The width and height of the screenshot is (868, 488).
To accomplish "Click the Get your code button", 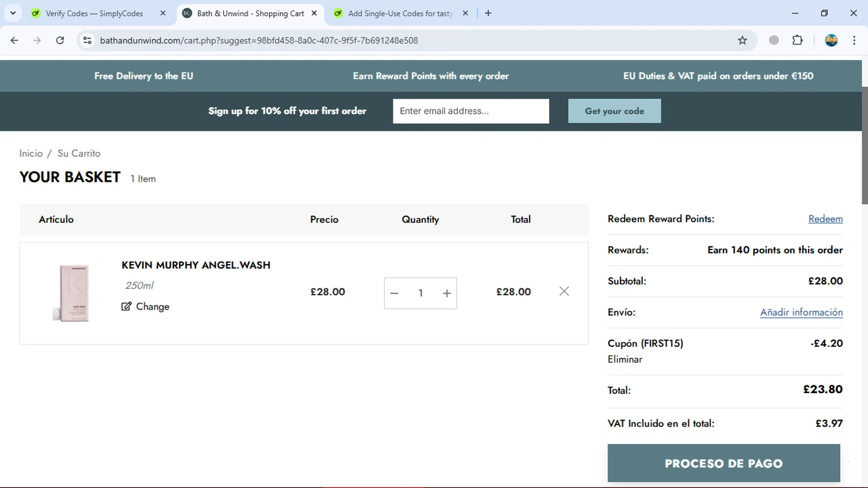I will (615, 111).
